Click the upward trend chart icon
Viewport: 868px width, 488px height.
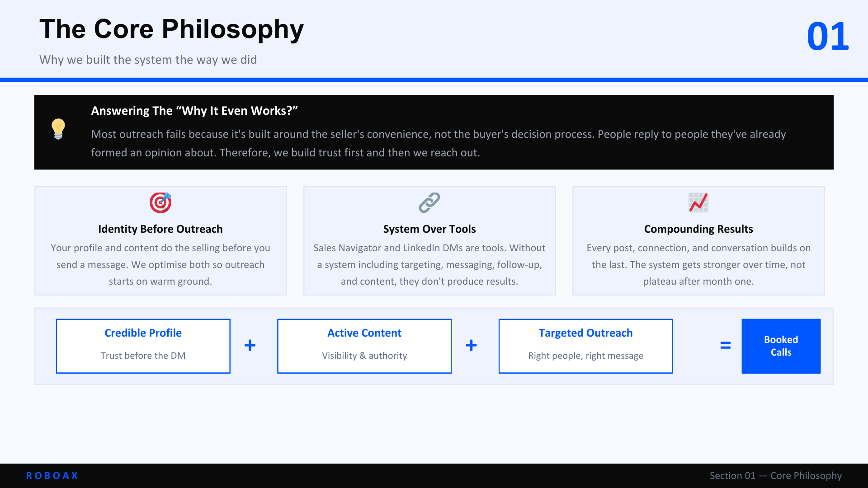coord(698,202)
